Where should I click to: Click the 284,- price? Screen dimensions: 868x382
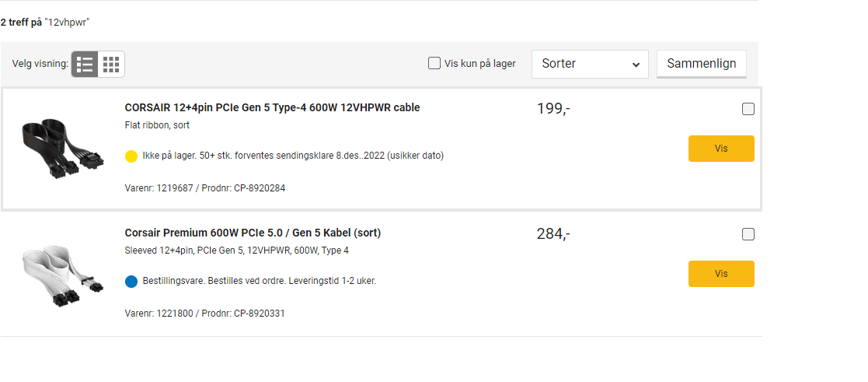click(553, 234)
